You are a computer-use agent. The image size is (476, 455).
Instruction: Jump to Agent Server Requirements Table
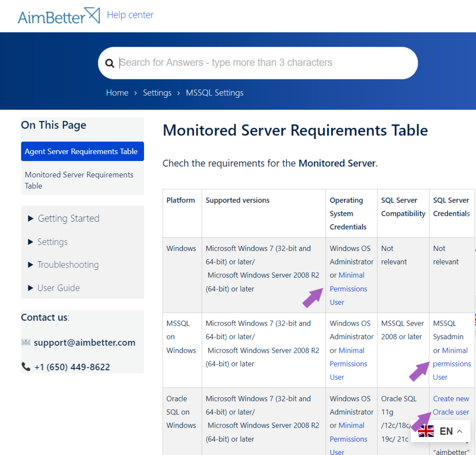click(82, 151)
